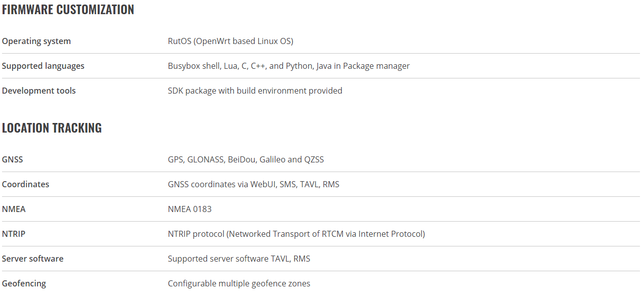Click the SDK package with build environment text
Screen dimensions: 644x294
pos(255,91)
